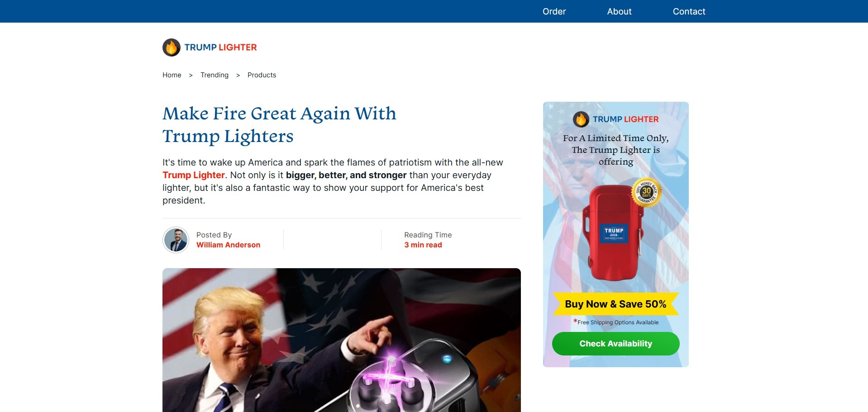
Task: Open the Products breadcrumb link
Action: point(262,75)
